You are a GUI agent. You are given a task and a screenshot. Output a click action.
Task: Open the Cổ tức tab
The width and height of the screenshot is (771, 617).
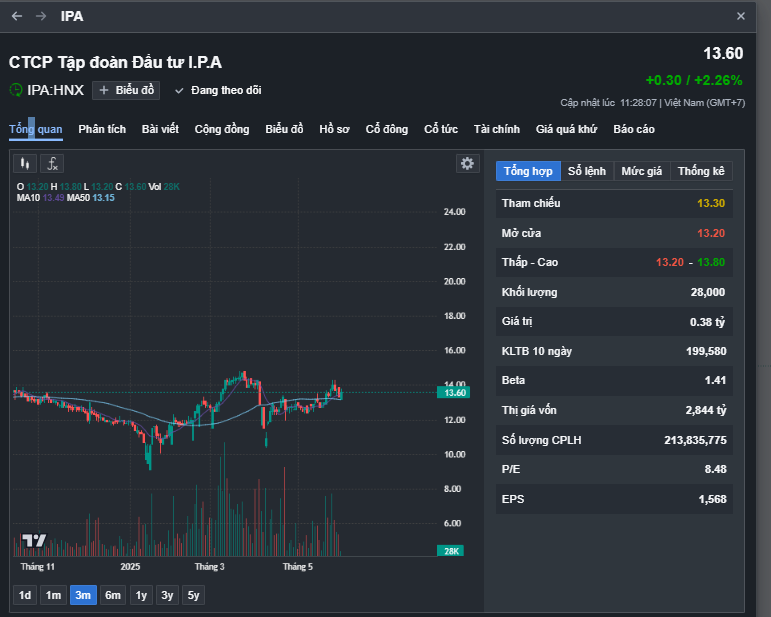click(x=441, y=129)
